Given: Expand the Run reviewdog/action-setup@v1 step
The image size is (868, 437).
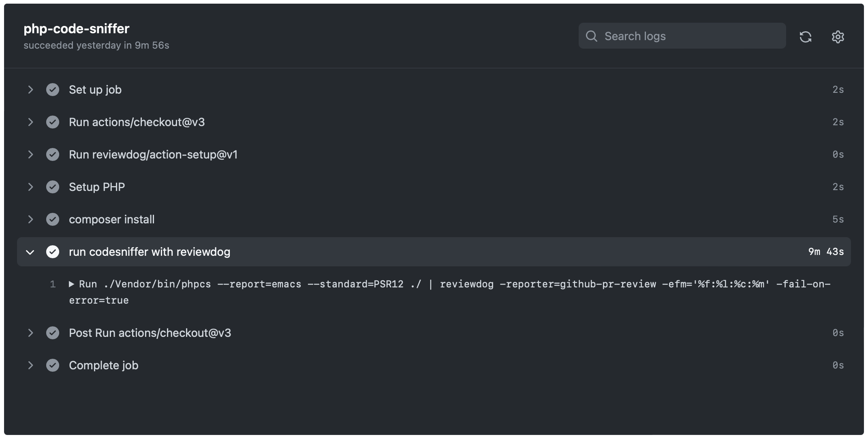Looking at the screenshot, I should (x=31, y=154).
